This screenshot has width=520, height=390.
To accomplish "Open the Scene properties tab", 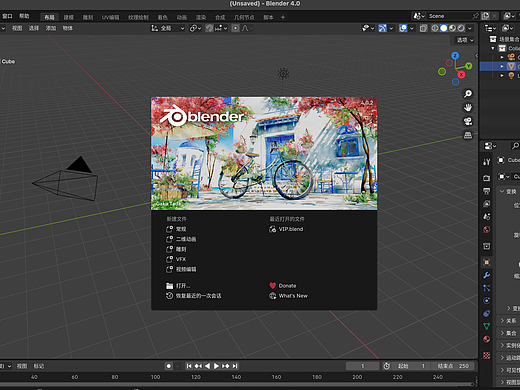I will (487, 217).
